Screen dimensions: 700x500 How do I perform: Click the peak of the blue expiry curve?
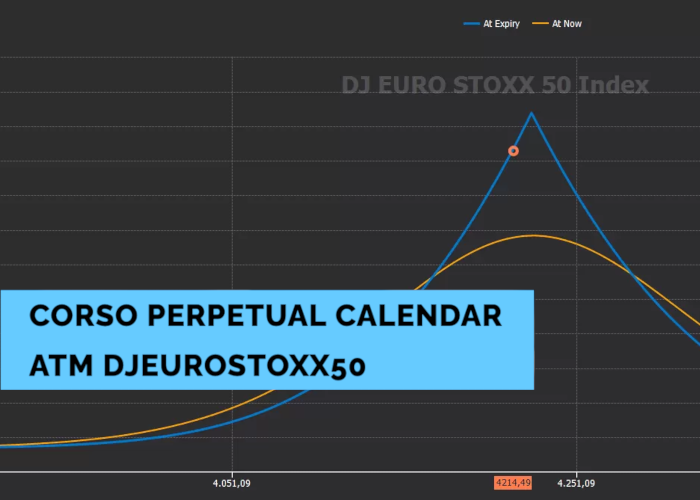point(531,113)
